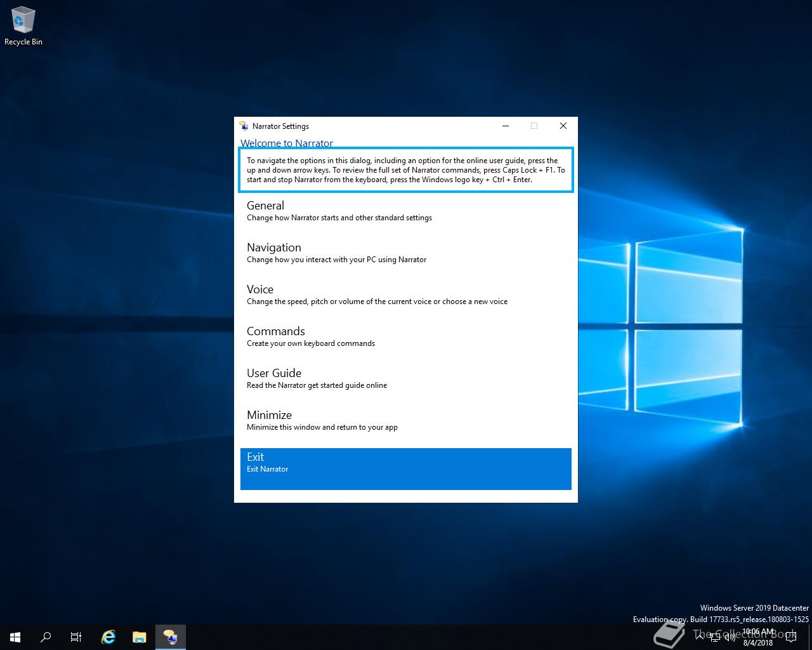The width and height of the screenshot is (812, 650).
Task: Minimize the Narrator Settings window
Action: click(x=506, y=126)
